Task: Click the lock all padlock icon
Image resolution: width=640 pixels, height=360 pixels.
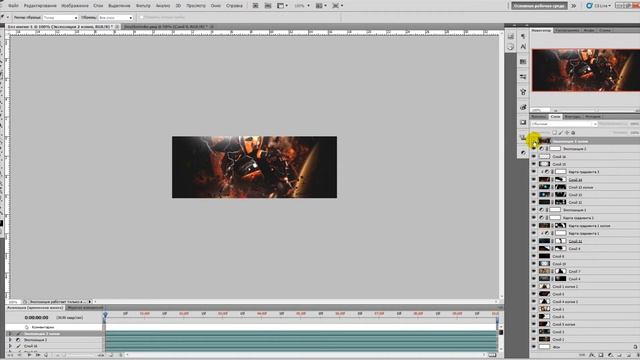Action: coord(573,133)
